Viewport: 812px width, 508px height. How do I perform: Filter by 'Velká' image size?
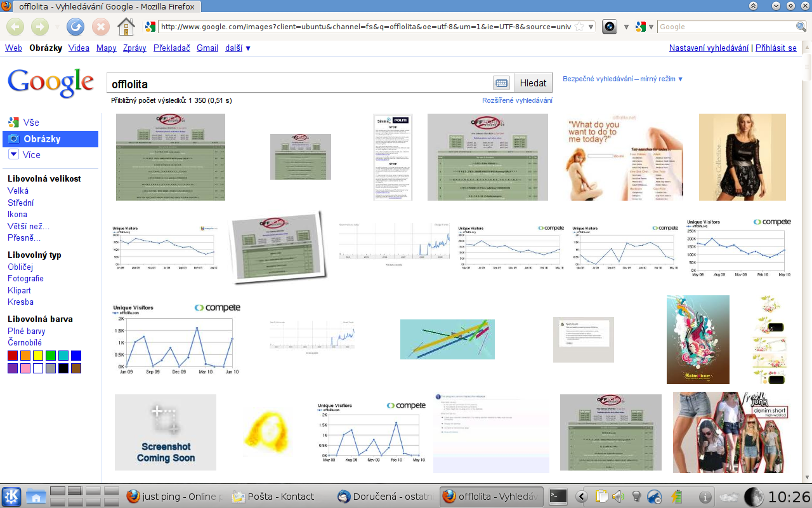18,190
